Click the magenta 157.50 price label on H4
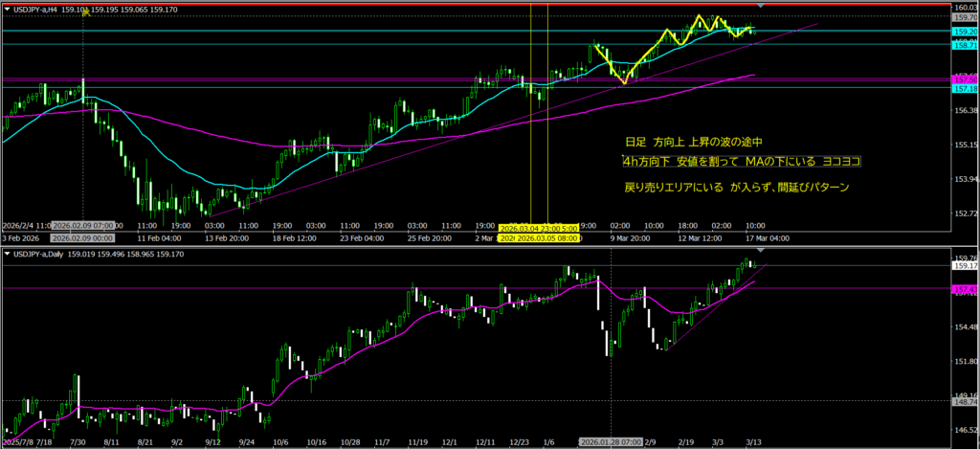Image resolution: width=980 pixels, height=449 pixels. coord(965,78)
